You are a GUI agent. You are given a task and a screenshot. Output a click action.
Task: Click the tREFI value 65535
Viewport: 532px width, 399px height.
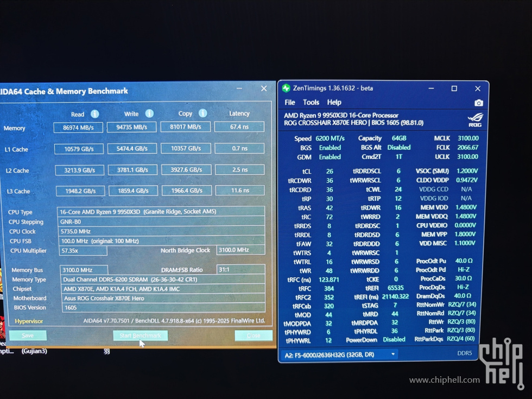[395, 288]
